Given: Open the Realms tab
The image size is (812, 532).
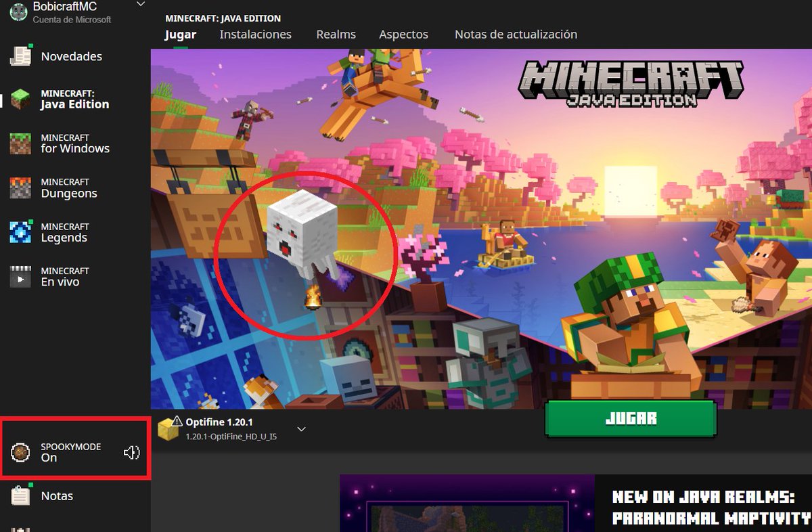Looking at the screenshot, I should click(x=336, y=35).
